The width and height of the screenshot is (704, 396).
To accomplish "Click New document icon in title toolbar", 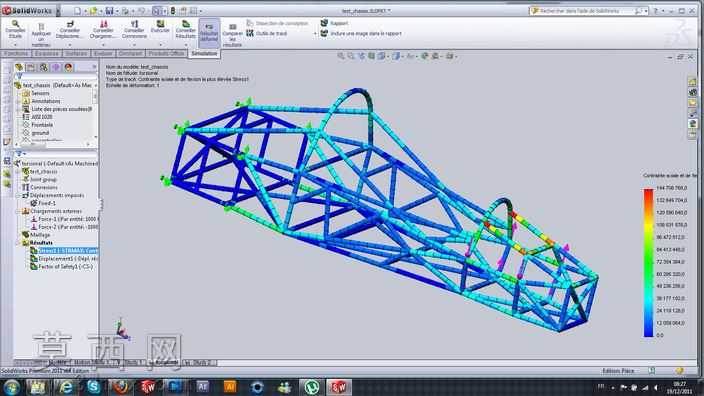I will tap(78, 10).
